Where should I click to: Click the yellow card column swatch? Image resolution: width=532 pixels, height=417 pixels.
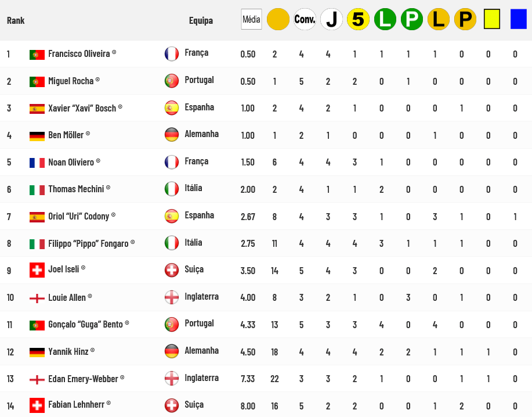pyautogui.click(x=492, y=19)
